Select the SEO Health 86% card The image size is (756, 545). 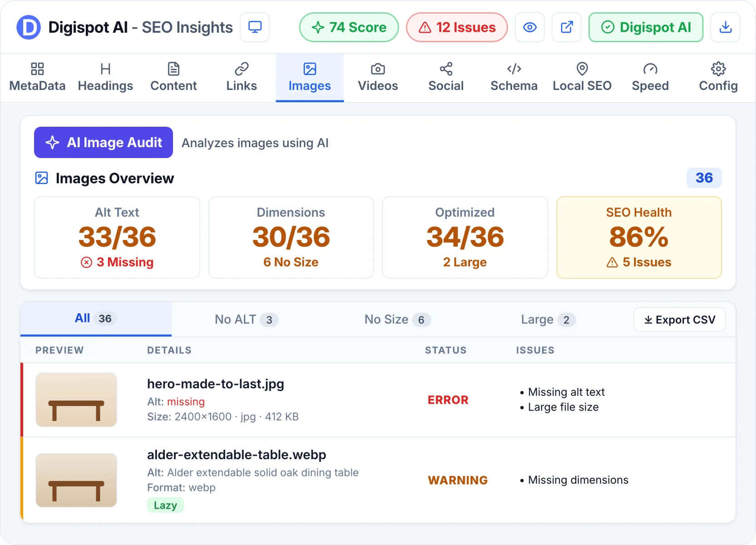click(639, 237)
